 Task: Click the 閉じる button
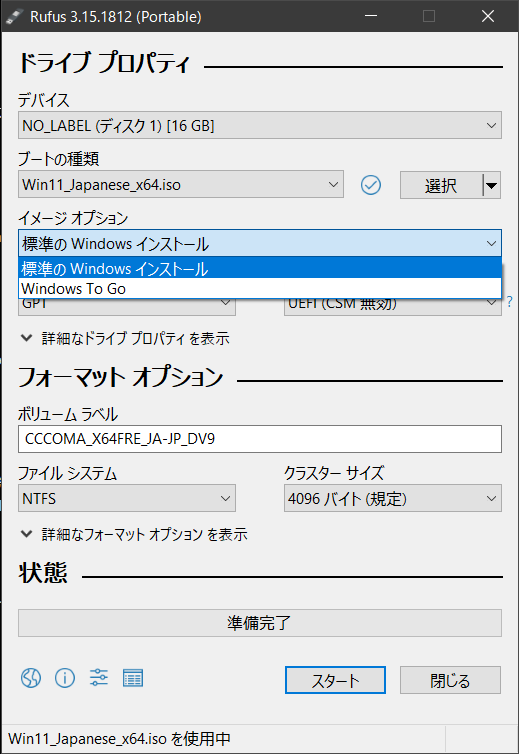(x=450, y=680)
